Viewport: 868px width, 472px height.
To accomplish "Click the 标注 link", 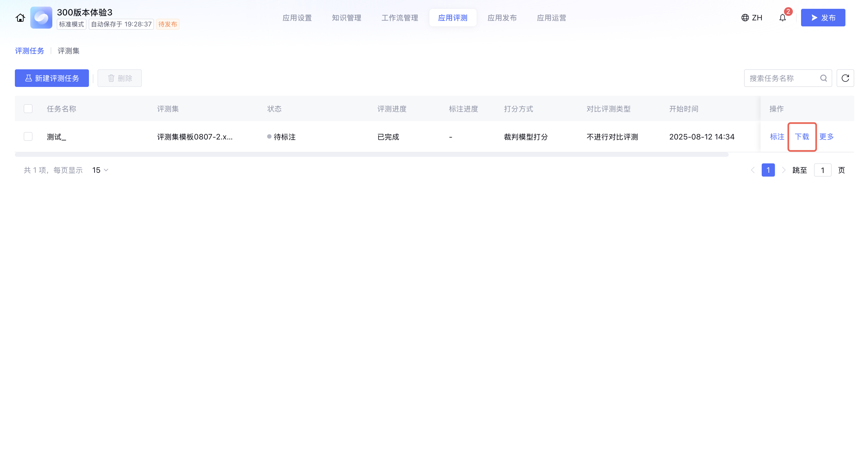I will [x=777, y=137].
